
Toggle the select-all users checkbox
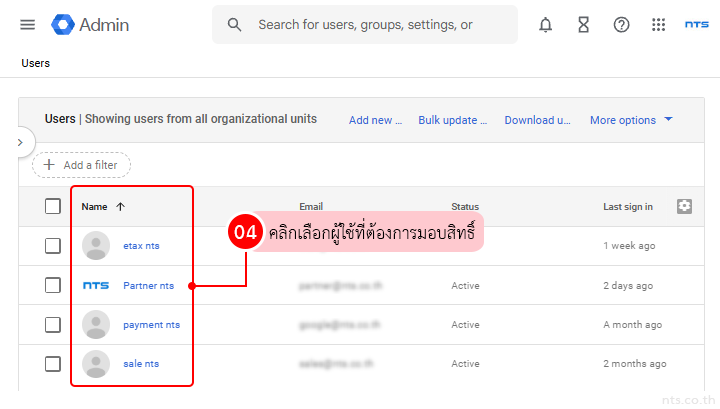[x=53, y=207]
